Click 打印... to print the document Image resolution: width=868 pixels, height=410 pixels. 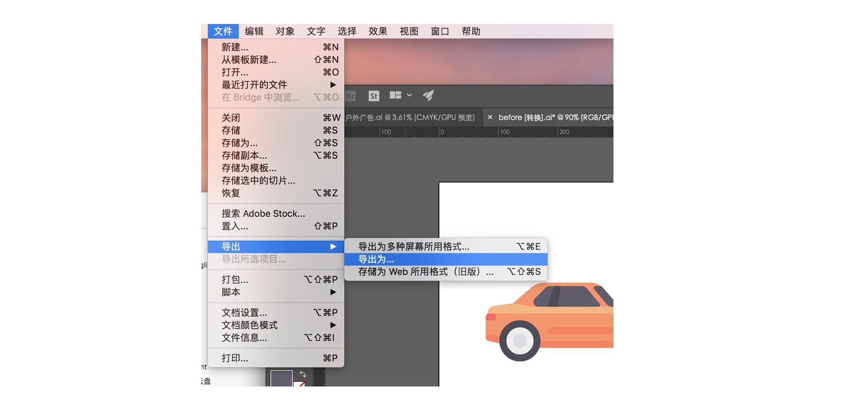coord(234,358)
